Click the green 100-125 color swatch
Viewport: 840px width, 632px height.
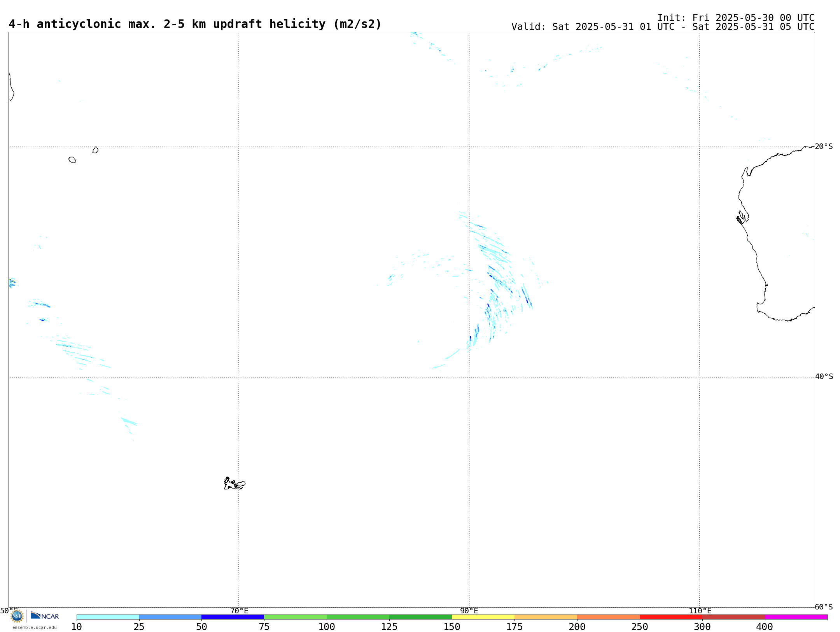358,617
